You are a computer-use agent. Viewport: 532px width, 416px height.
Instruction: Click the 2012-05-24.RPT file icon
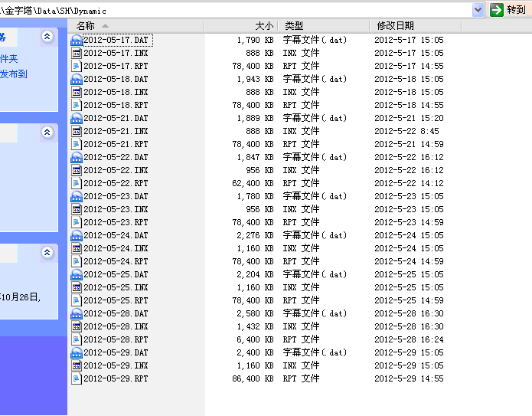77,261
